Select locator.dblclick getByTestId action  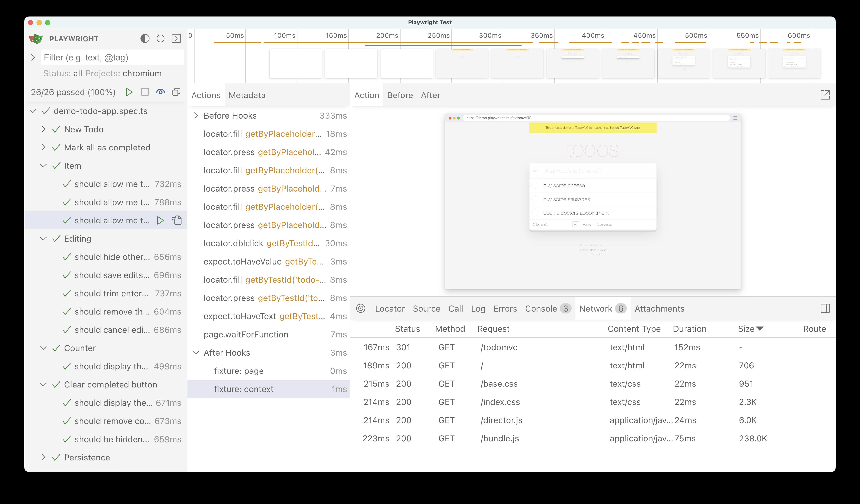click(269, 243)
